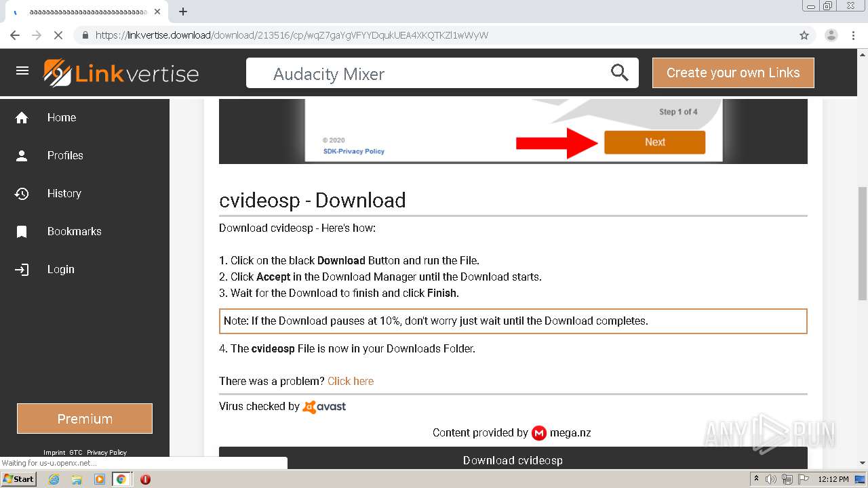Open the hamburger menu icon

pos(22,70)
